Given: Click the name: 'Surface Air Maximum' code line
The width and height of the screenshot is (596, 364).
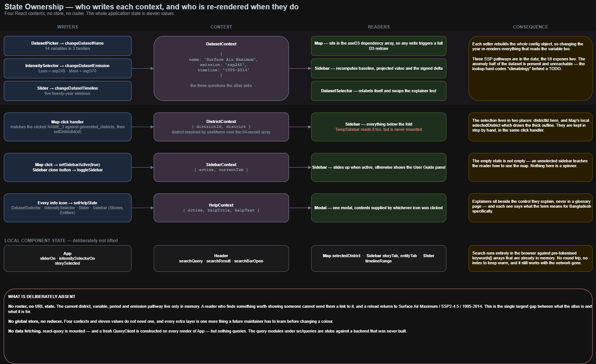Looking at the screenshot, I should click(223, 60).
